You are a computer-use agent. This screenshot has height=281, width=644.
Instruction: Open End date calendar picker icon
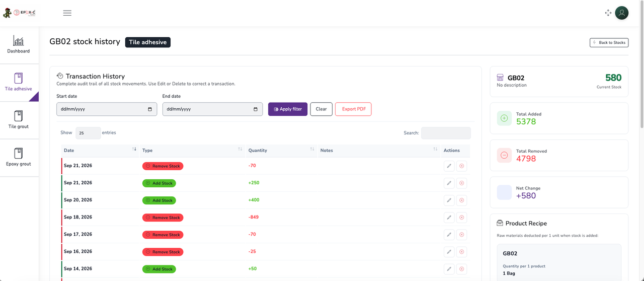(x=256, y=109)
